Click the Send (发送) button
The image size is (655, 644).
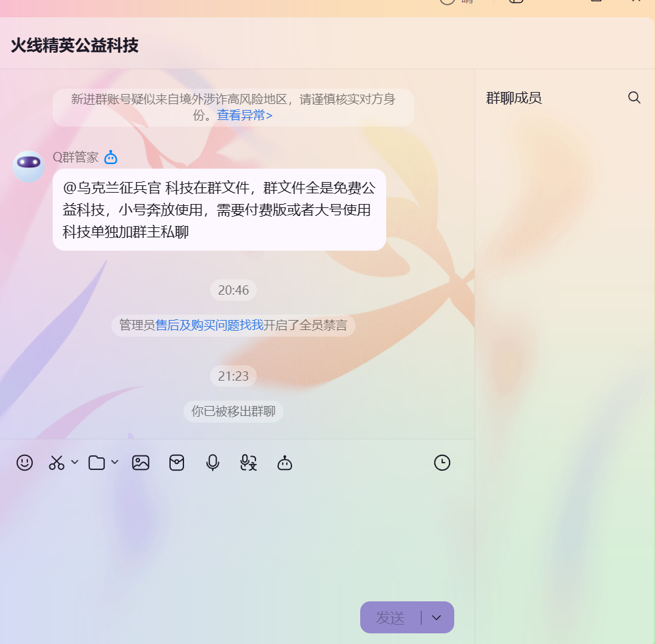[390, 618]
